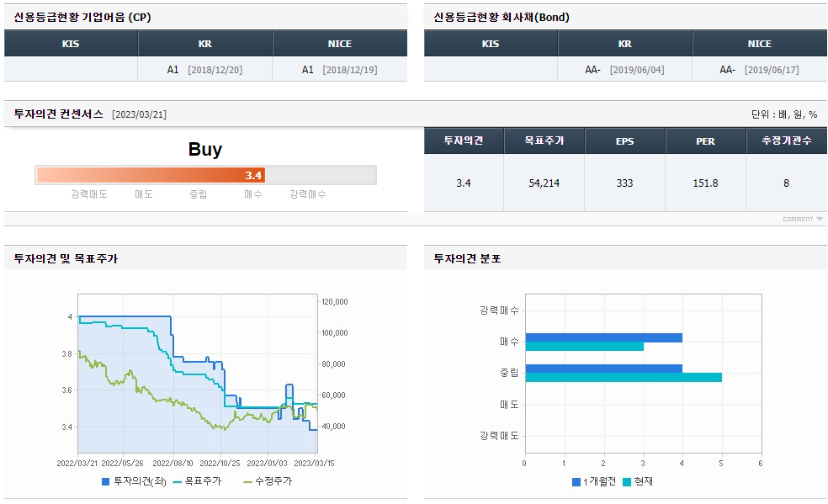Image resolution: width=828 pixels, height=504 pixels.
Task: Toggle 1개월전 legend blue square
Action: (x=576, y=482)
